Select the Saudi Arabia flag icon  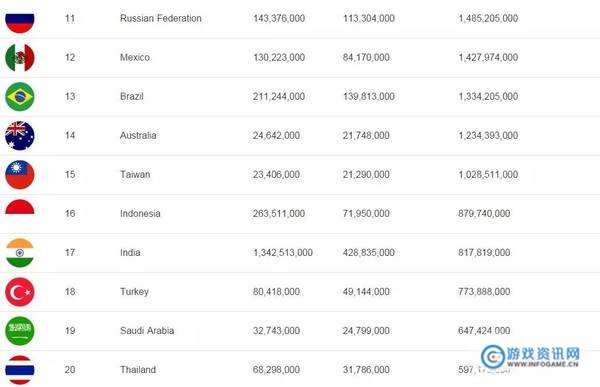point(20,331)
